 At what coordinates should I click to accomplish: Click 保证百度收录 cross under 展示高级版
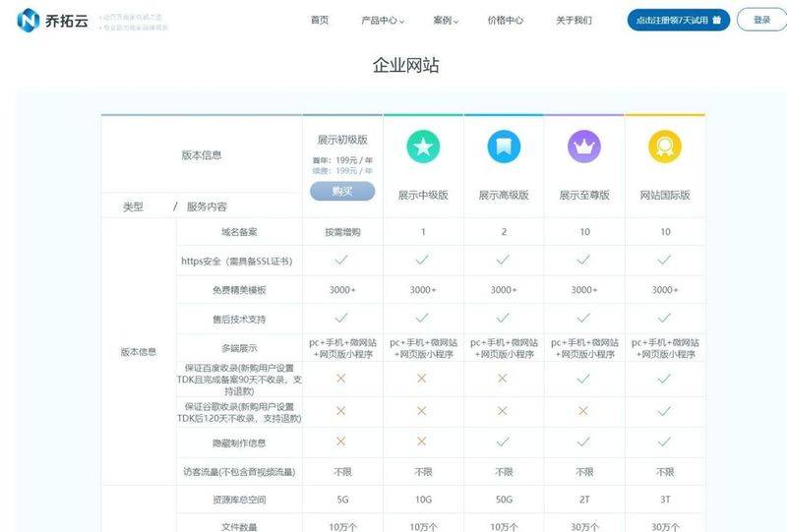pyautogui.click(x=503, y=379)
